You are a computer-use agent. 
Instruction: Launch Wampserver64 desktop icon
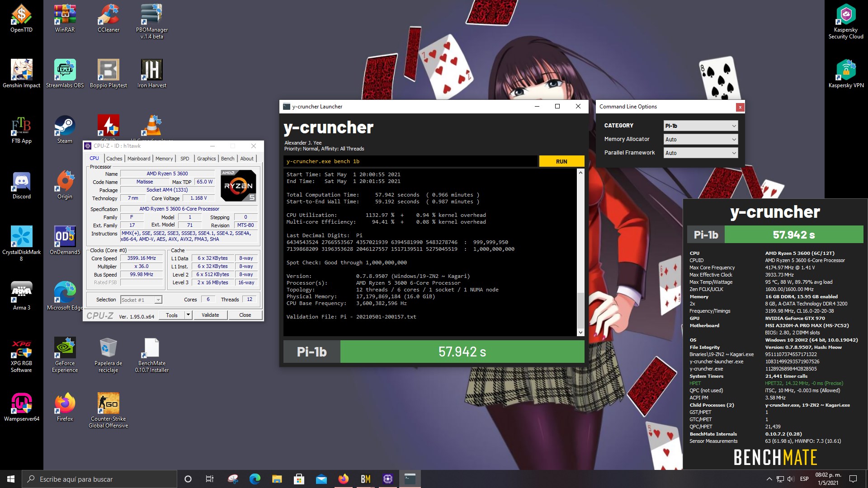tap(21, 407)
